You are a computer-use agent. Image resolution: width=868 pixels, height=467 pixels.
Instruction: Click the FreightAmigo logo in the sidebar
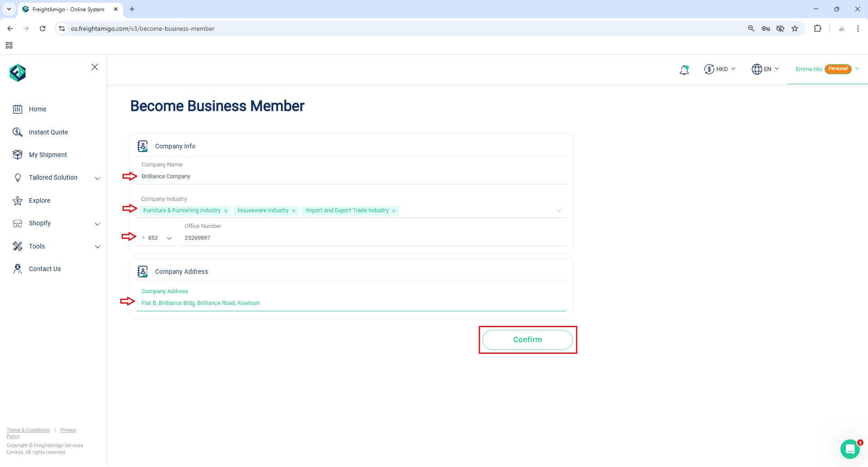click(x=18, y=72)
